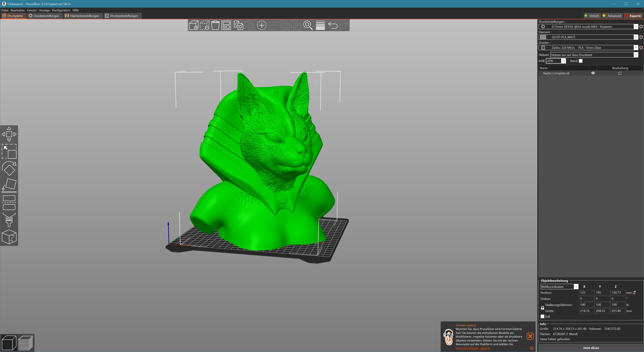Click the Jetzt slicen button
The width and height of the screenshot is (644, 352).
point(591,348)
